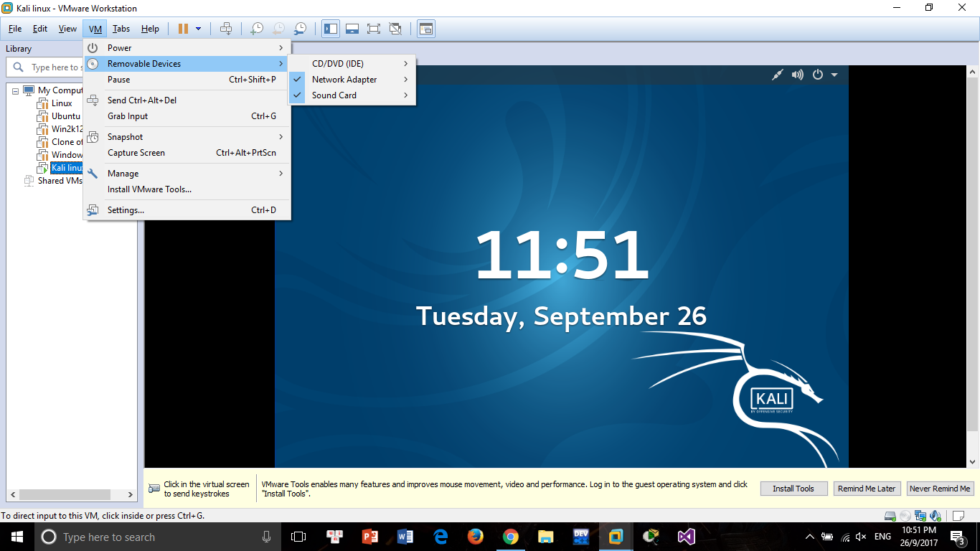980x551 pixels.
Task: Open Visual Studio from the taskbar
Action: [x=686, y=537]
